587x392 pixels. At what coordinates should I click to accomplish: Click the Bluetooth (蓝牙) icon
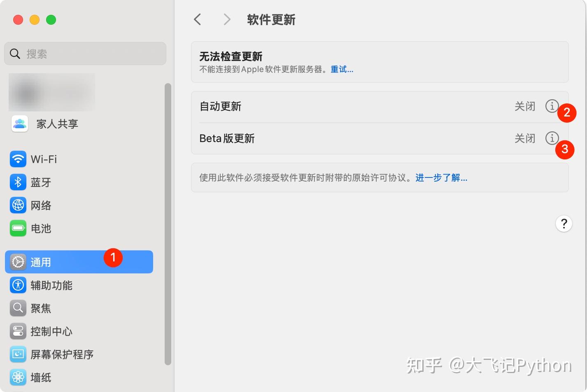18,182
